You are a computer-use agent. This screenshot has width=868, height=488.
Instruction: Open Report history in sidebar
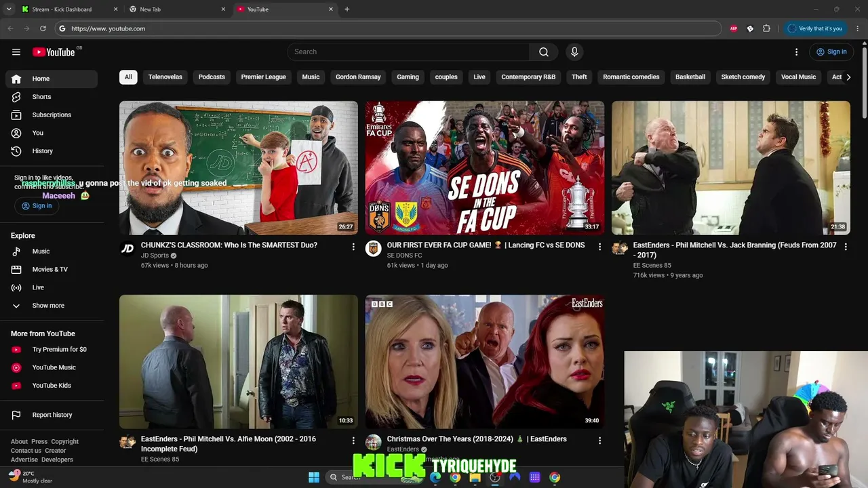(x=52, y=415)
